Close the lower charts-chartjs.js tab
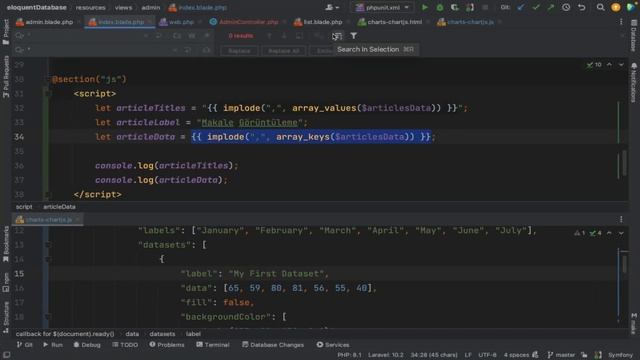This screenshot has width=640, height=360. 78,220
